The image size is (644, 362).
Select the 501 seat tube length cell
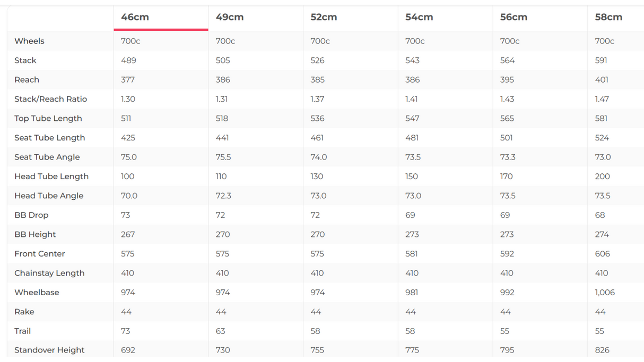507,138
